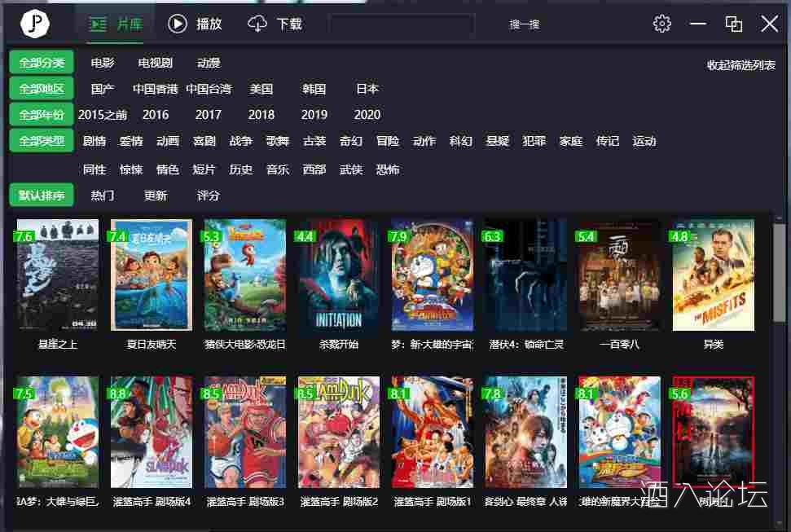Sort results by 更新

[x=156, y=196]
